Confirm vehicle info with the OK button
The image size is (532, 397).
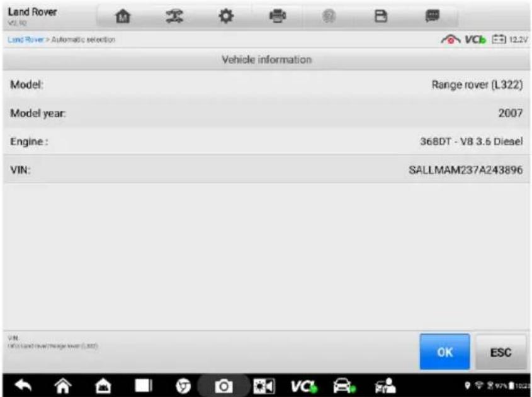pyautogui.click(x=445, y=352)
